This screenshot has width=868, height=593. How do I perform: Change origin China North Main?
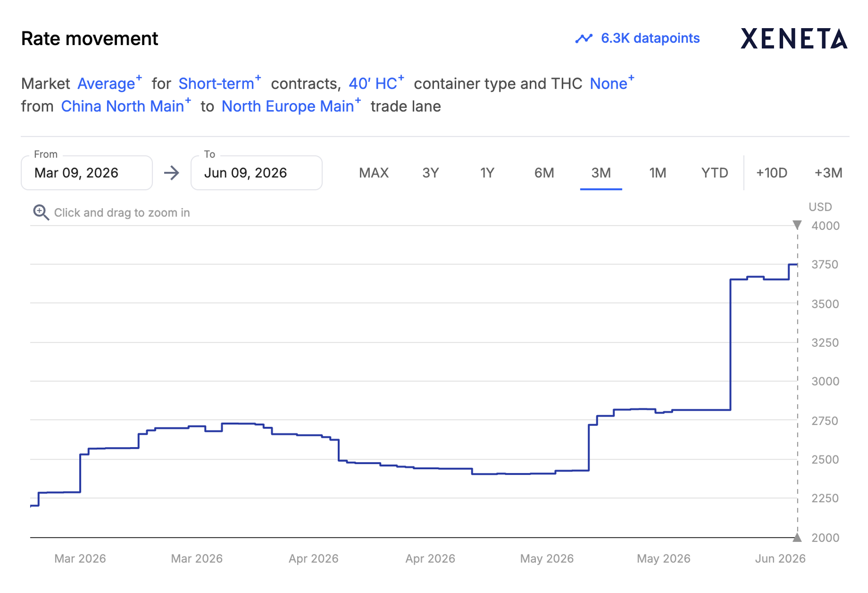pyautogui.click(x=126, y=106)
